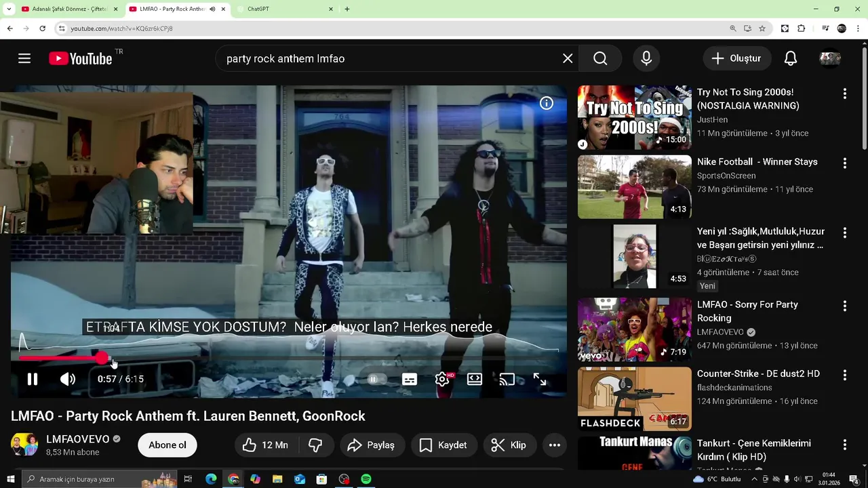
Task: Open the media control music icon
Action: (825, 28)
